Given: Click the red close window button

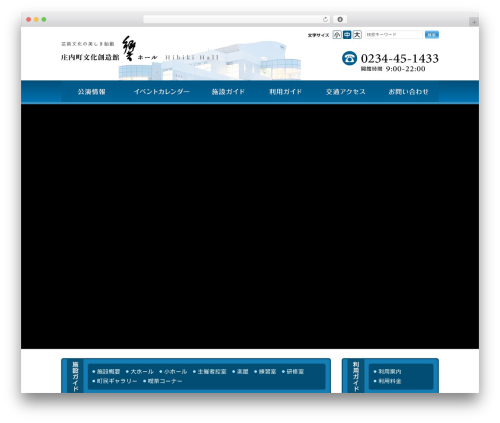Looking at the screenshot, I should tap(29, 20).
